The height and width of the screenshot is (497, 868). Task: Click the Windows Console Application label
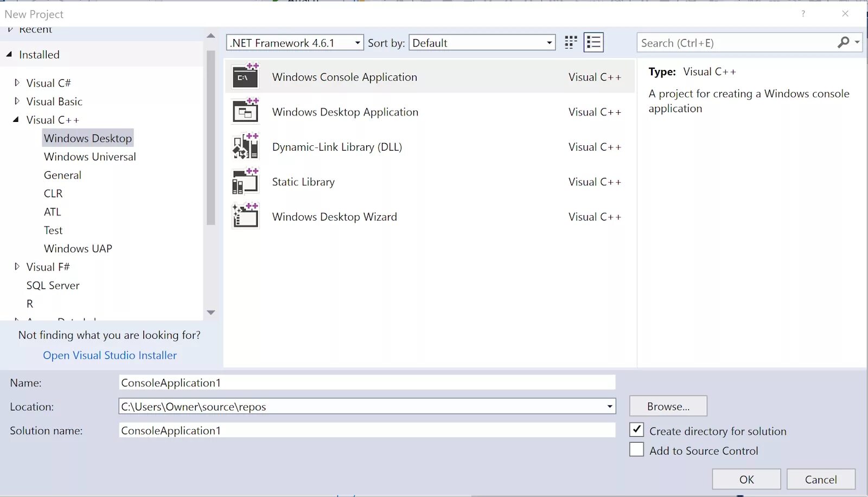point(344,77)
